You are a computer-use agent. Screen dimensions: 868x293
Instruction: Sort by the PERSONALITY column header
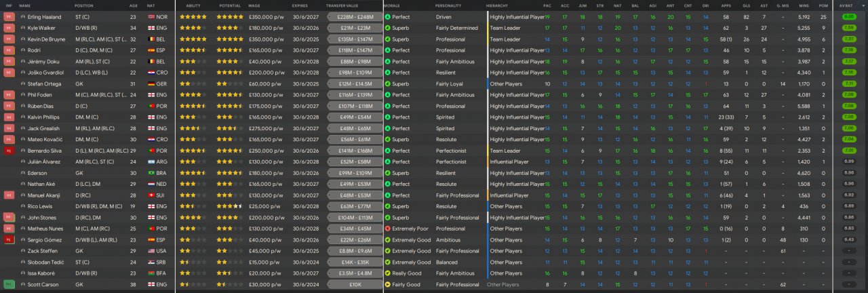448,5
